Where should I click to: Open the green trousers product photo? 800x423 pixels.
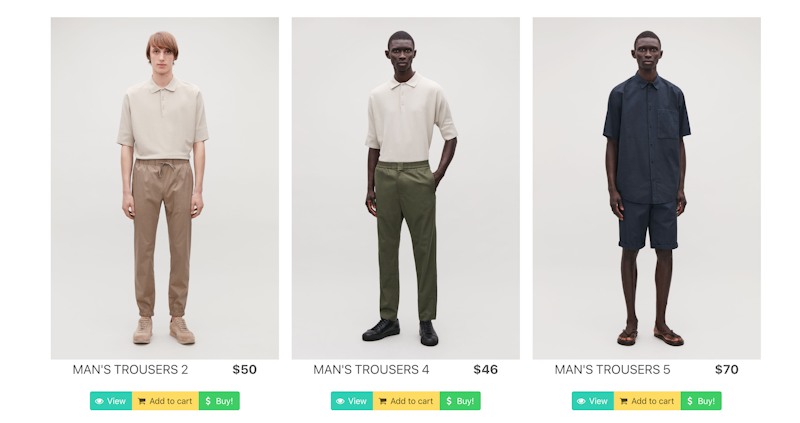pyautogui.click(x=406, y=188)
